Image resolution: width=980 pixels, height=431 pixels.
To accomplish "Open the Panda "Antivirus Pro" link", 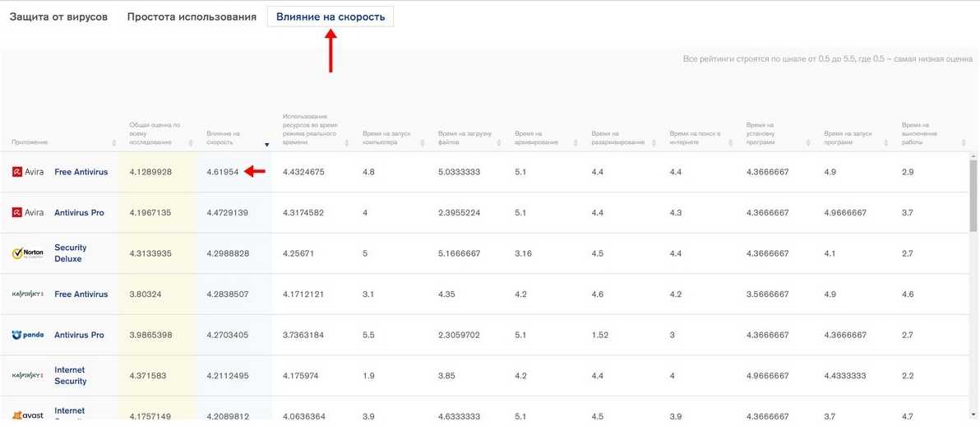I will 79,336.
